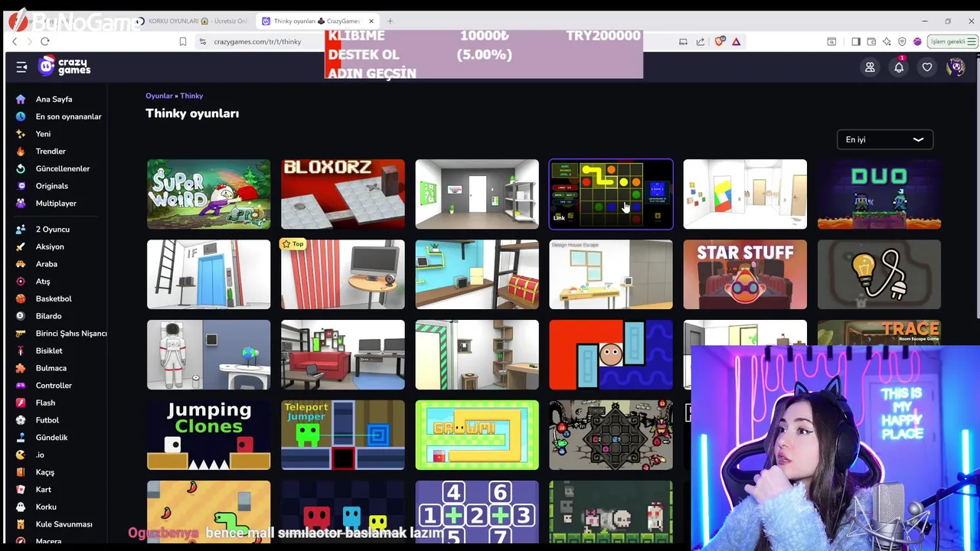Image resolution: width=980 pixels, height=551 pixels.
Task: Click the Brave shields lion icon
Action: (x=719, y=41)
